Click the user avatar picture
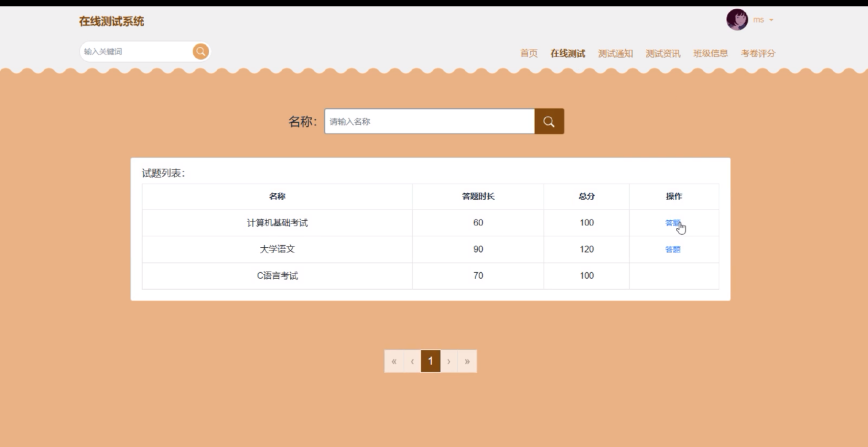 (x=737, y=20)
